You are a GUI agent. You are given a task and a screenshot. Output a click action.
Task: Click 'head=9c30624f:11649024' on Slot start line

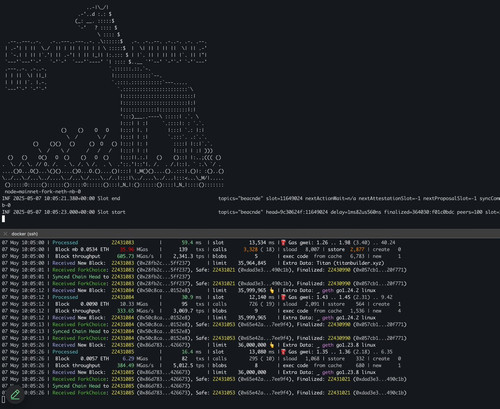[296, 212]
